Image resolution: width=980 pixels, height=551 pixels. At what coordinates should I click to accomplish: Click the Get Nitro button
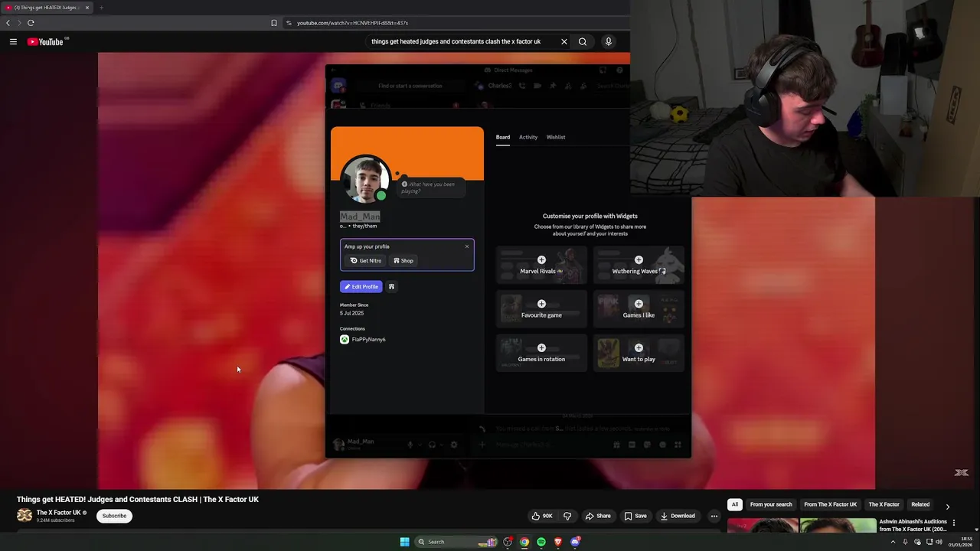pos(366,261)
